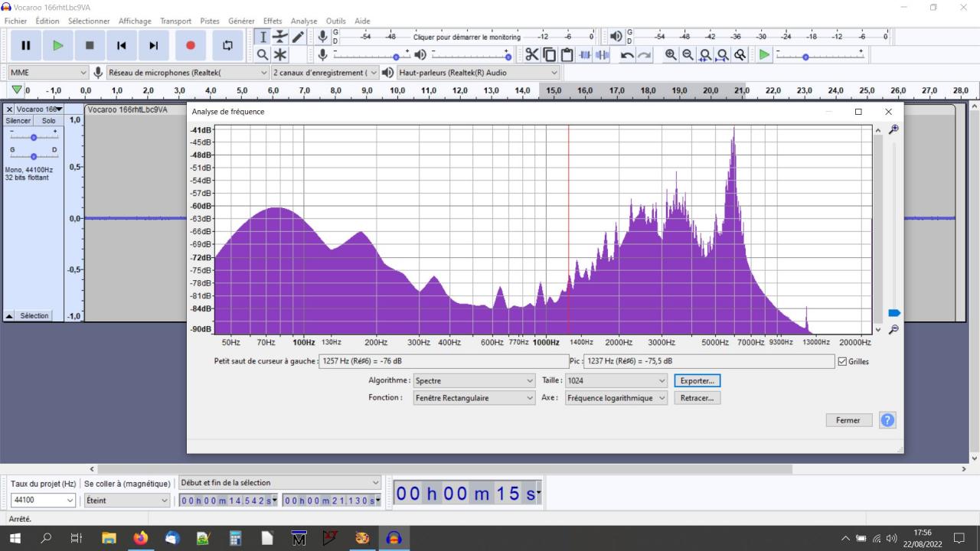Viewport: 980px width, 551px height.
Task: Select the Multi-tool asterisk icon
Action: (x=280, y=54)
